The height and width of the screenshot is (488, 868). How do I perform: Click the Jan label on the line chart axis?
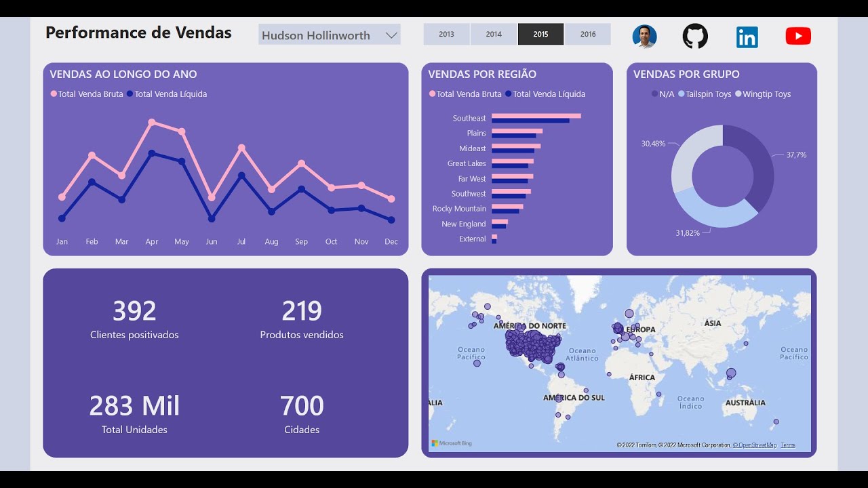click(62, 241)
